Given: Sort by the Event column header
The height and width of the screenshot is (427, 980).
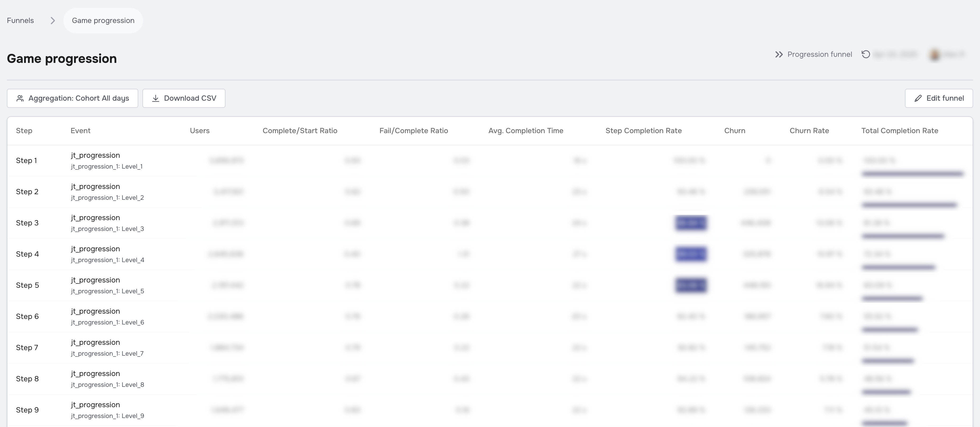Looking at the screenshot, I should (x=80, y=131).
